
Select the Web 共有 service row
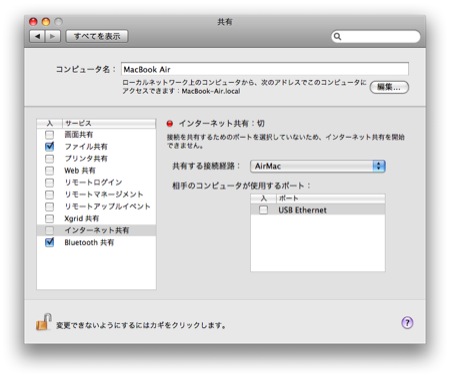(96, 171)
